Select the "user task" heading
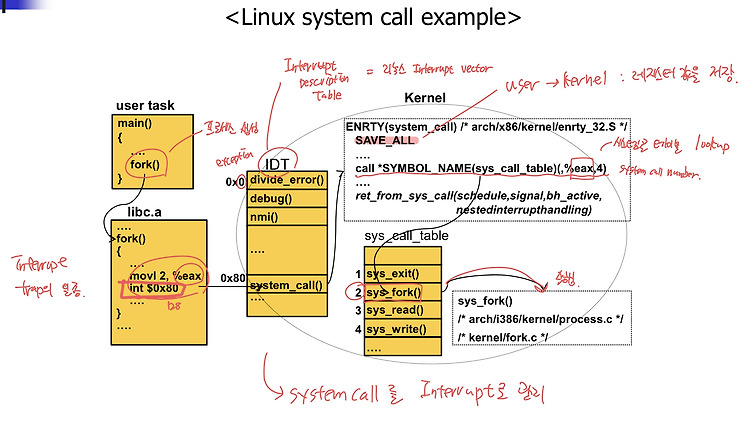This screenshot has width=750, height=422. (x=145, y=105)
